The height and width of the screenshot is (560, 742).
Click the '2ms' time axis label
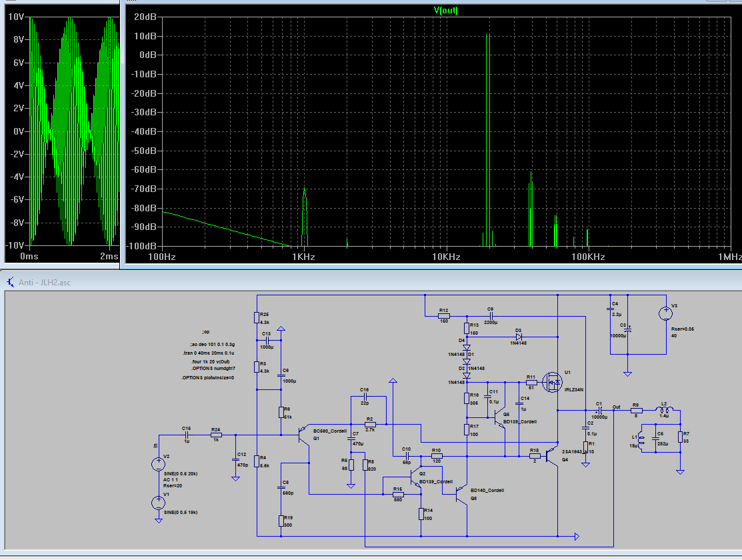109,256
